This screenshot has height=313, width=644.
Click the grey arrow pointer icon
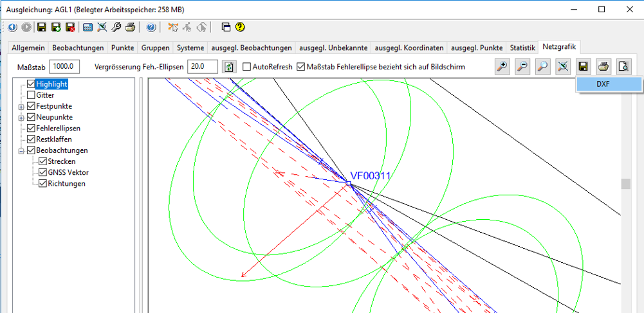click(201, 28)
